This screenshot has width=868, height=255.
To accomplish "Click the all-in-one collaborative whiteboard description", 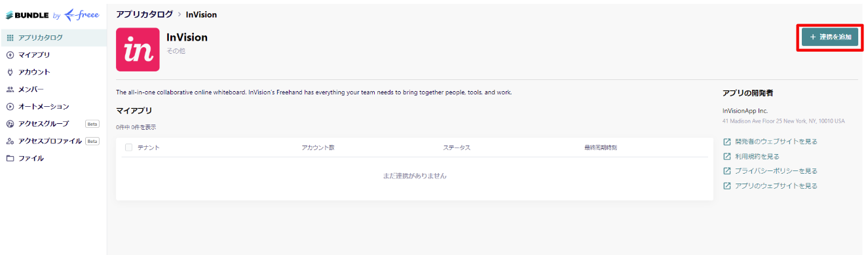I will [x=314, y=92].
